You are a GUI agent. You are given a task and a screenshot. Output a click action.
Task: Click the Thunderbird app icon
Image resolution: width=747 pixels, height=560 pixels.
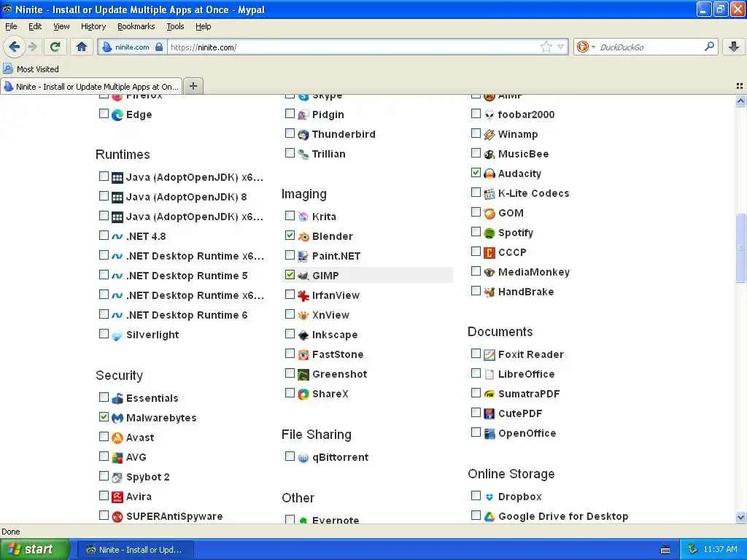303,135
